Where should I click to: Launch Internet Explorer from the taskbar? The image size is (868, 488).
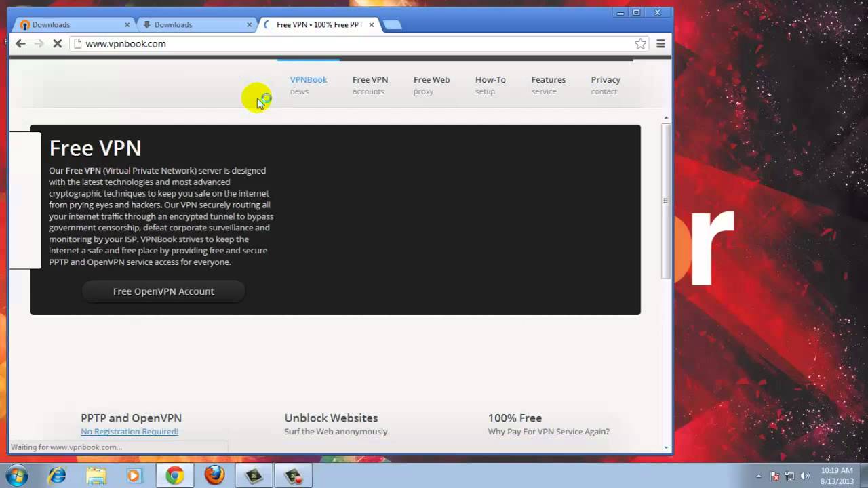(x=57, y=476)
